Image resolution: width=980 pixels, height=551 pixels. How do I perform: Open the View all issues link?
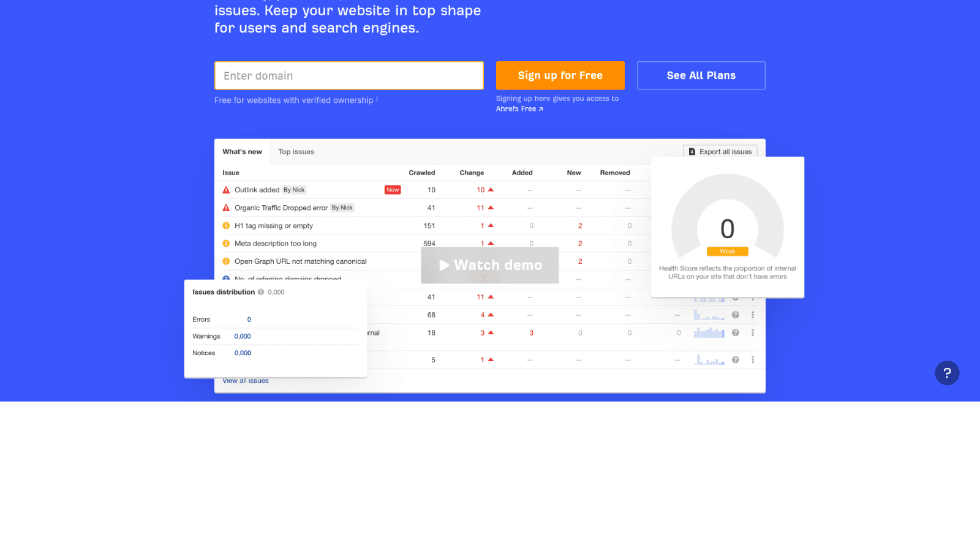coord(246,381)
